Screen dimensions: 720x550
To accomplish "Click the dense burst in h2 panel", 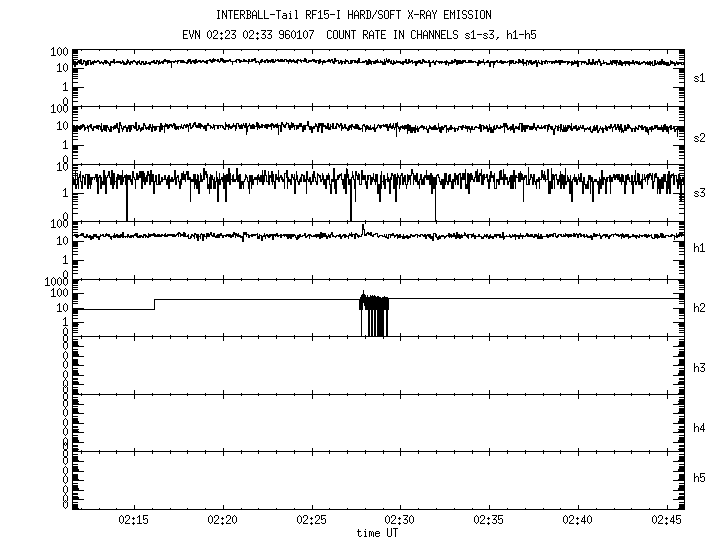I will coord(374,315).
